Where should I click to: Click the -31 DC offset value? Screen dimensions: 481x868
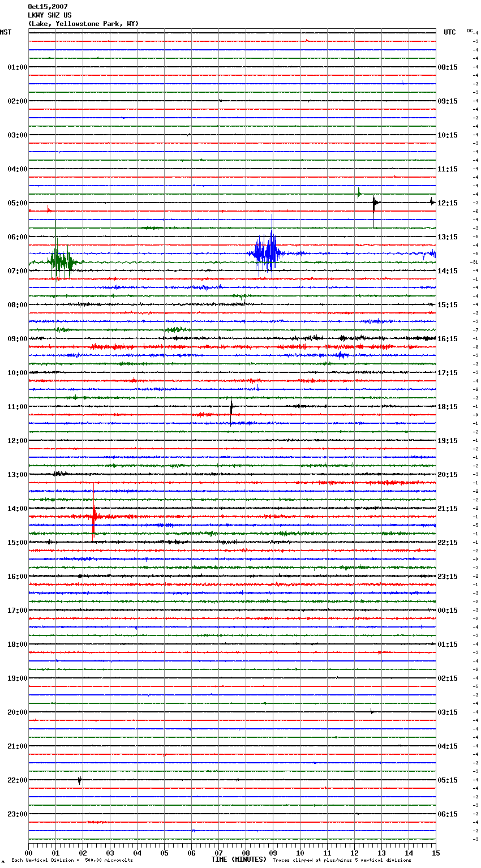474,262
